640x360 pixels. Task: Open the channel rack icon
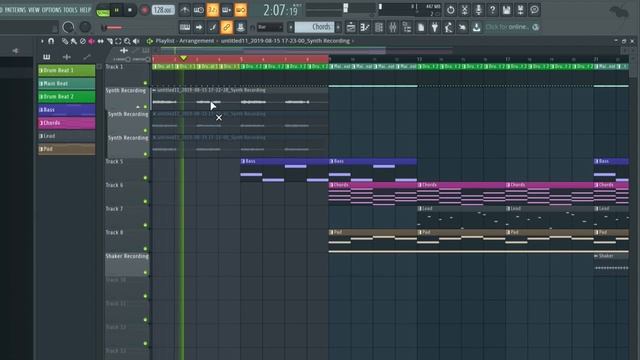tap(379, 27)
